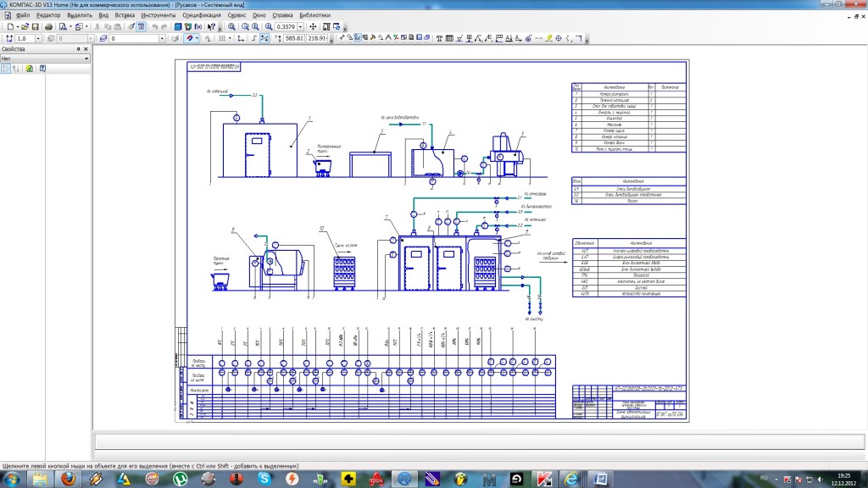
Task: Pin the Properties panel
Action: [78, 49]
